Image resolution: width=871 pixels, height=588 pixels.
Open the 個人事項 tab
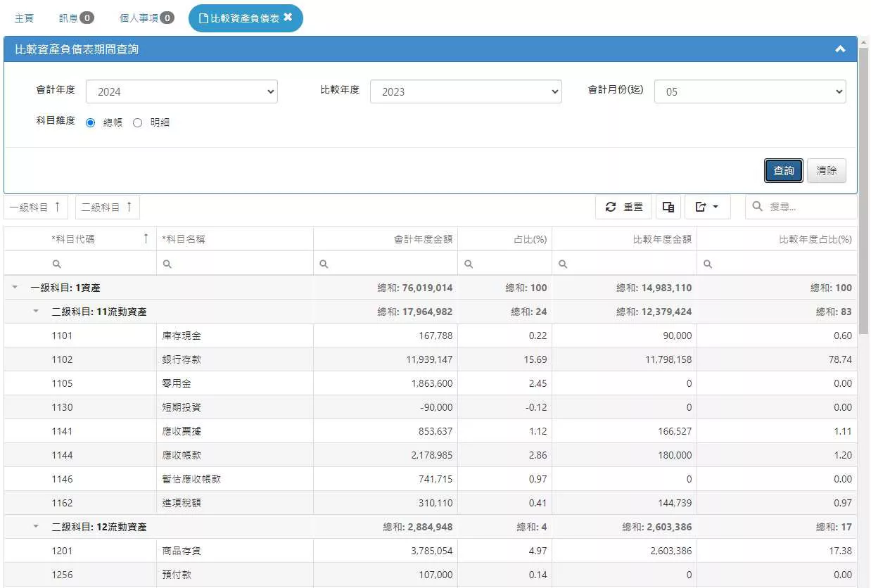[147, 18]
